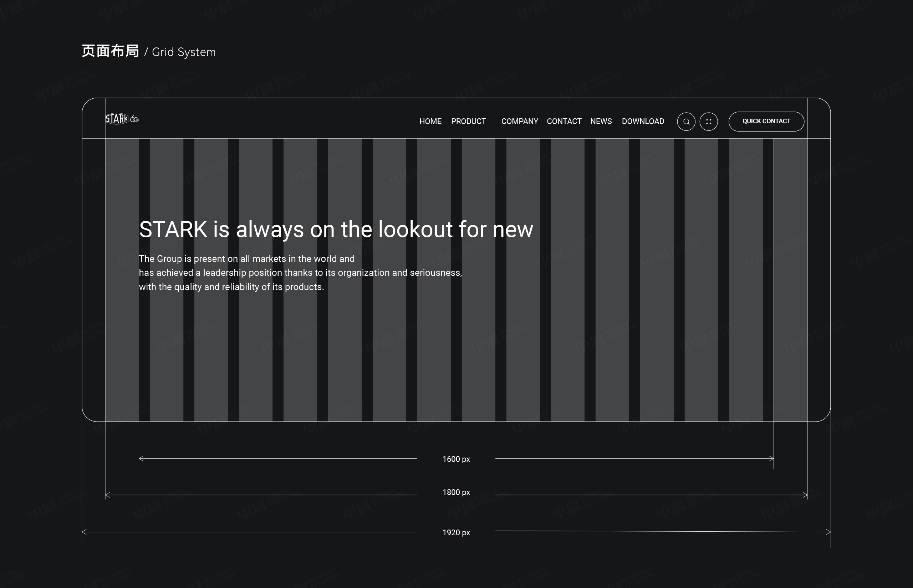This screenshot has height=588, width=913.
Task: Click the "The Group is present" paragraph
Action: click(x=300, y=273)
